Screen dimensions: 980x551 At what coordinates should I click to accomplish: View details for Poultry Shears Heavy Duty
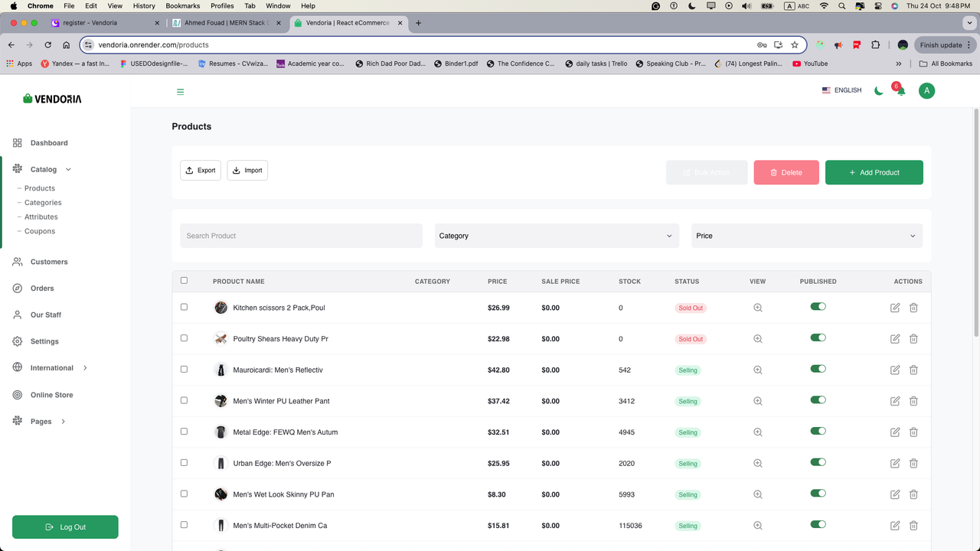pyautogui.click(x=758, y=339)
